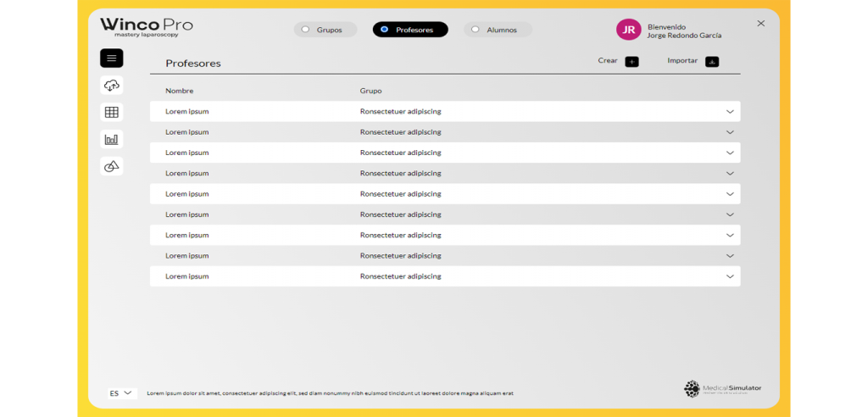Select the Grupos radio option
868x417 pixels.
(325, 30)
